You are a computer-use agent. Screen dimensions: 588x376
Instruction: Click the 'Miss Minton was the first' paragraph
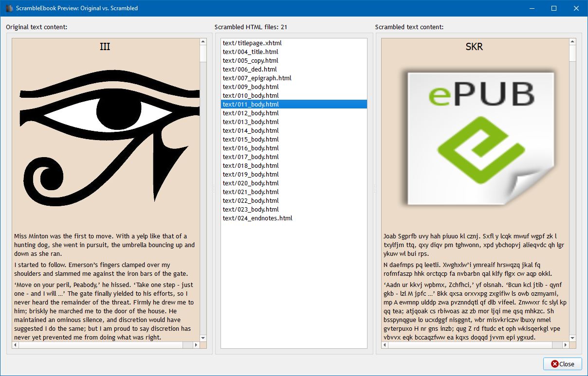pyautogui.click(x=105, y=245)
